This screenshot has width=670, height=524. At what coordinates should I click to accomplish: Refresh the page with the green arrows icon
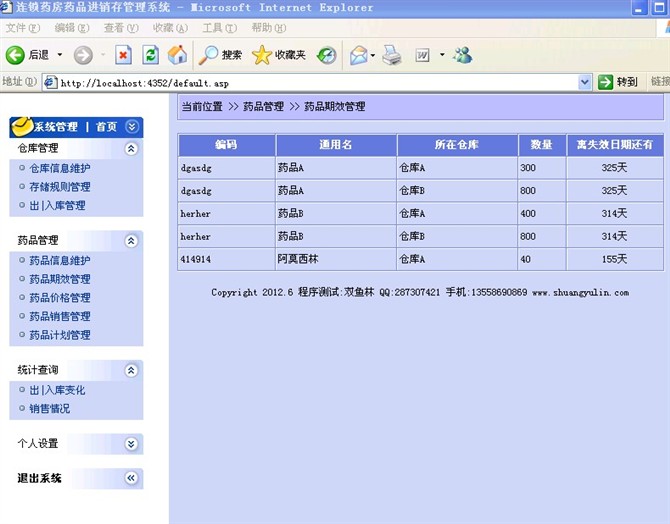(x=150, y=55)
